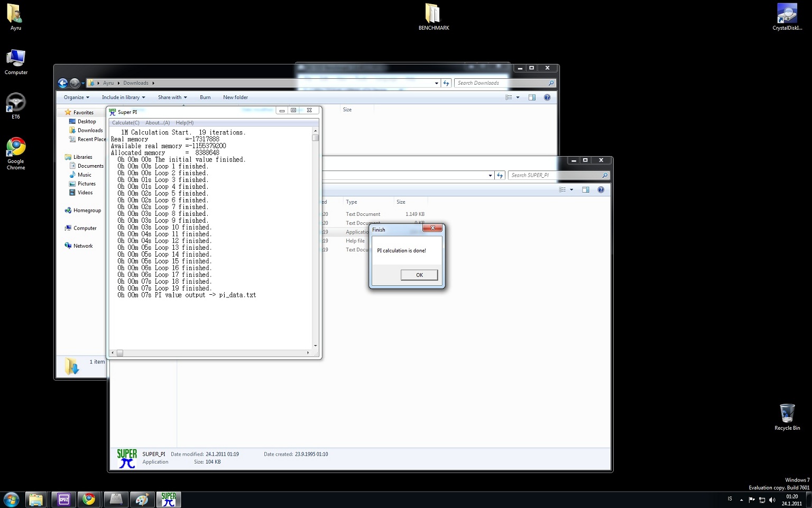Image resolution: width=812 pixels, height=508 pixels.
Task: Select the ET6 desktop shortcut
Action: [15, 105]
